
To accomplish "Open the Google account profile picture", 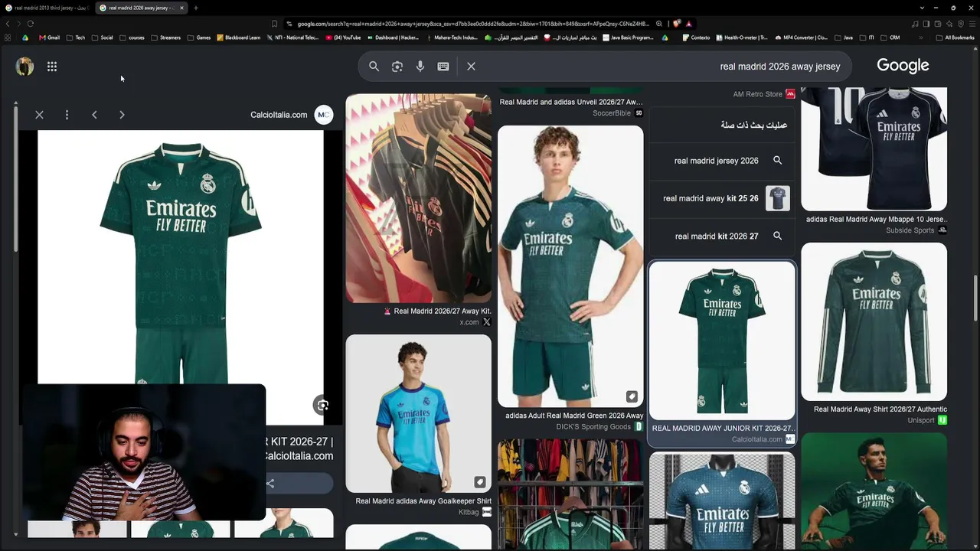I will click(x=24, y=67).
